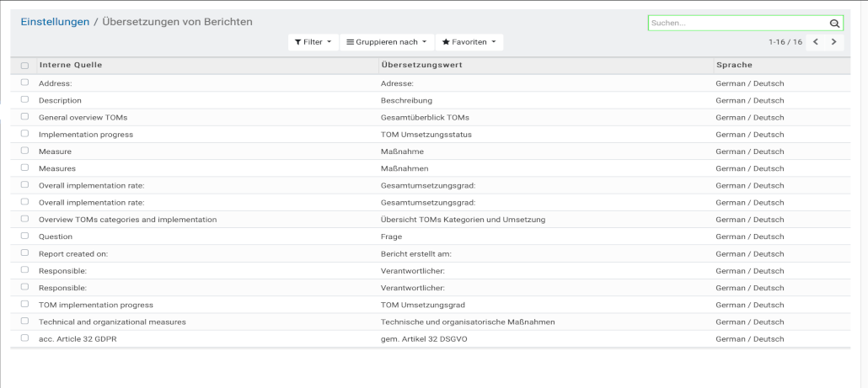Open the TOM Umsetzungsgrad translation row
The width and height of the screenshot is (868, 388).
point(422,305)
